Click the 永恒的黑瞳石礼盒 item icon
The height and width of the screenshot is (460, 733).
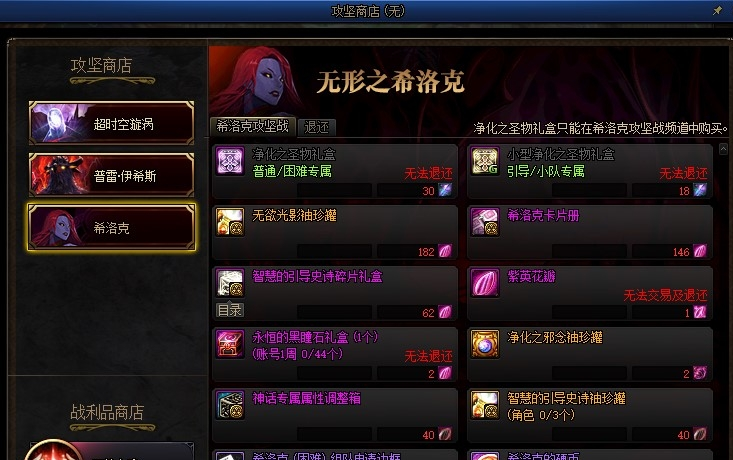pos(230,344)
